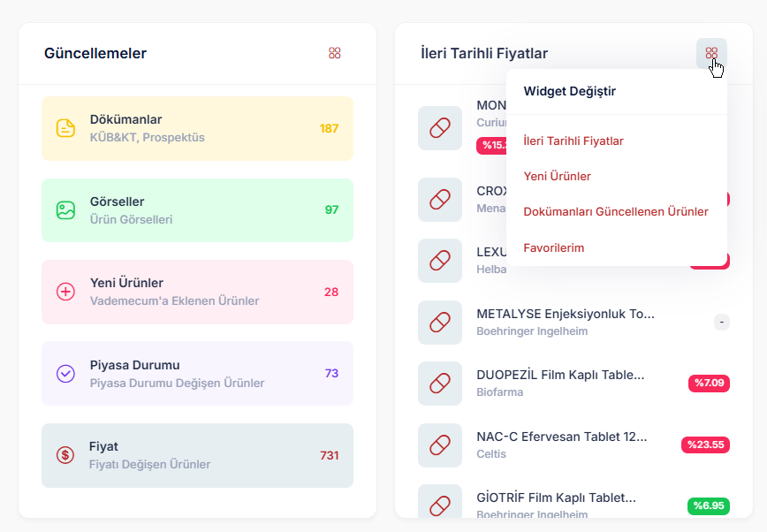Click the %23.55 badge for NAC-C

[706, 445]
